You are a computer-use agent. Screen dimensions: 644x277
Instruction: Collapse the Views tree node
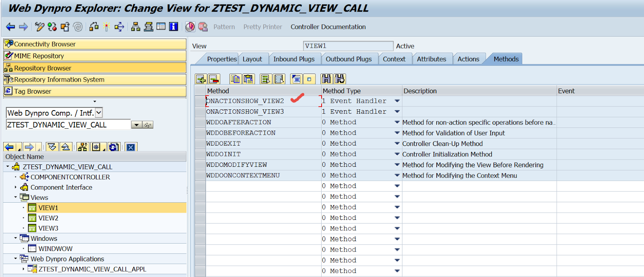point(16,197)
